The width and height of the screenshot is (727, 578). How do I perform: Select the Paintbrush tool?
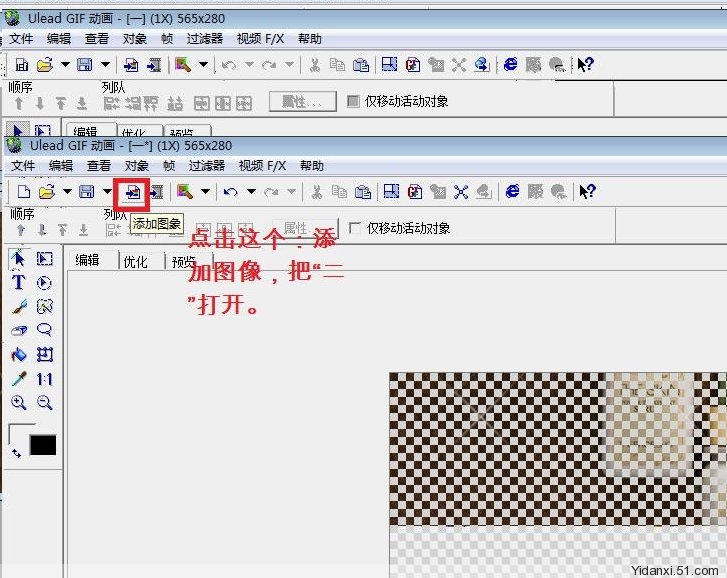tap(19, 306)
